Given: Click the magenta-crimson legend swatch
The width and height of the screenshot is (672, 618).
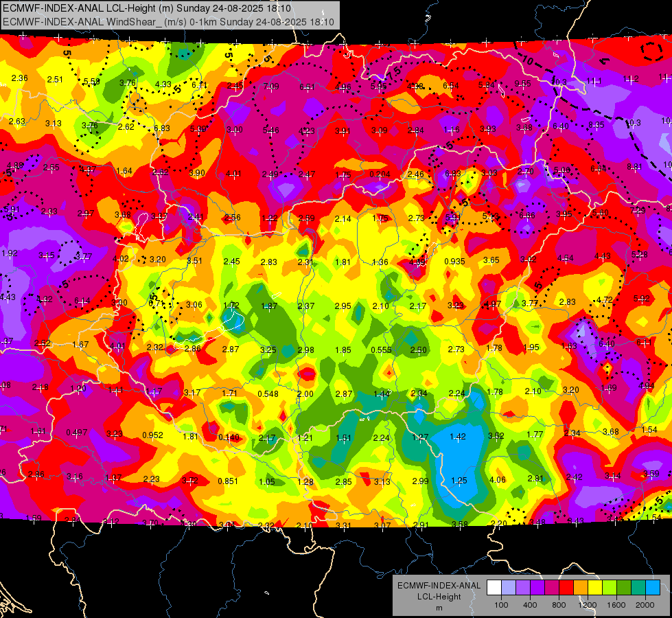Looking at the screenshot, I should tap(552, 588).
